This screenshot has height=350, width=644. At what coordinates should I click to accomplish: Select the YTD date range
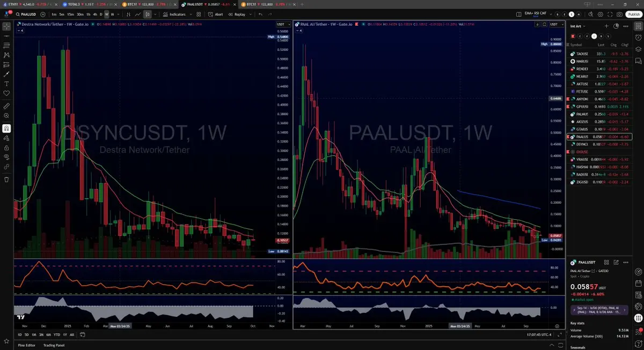tap(57, 335)
